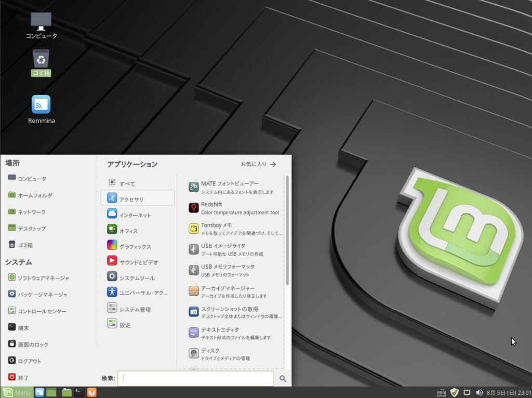Click the magnifier icon beside the search box
Viewport: 532px width, 398px height.
pyautogui.click(x=283, y=378)
